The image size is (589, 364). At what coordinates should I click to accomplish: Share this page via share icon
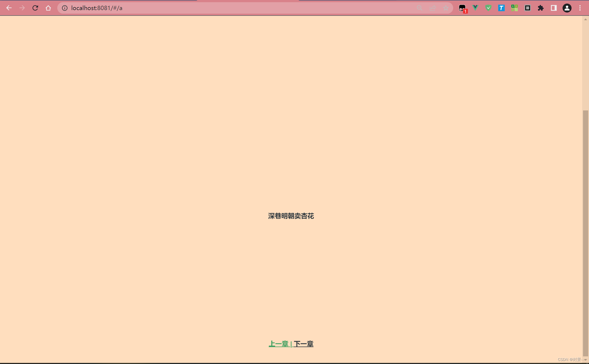pyautogui.click(x=433, y=8)
